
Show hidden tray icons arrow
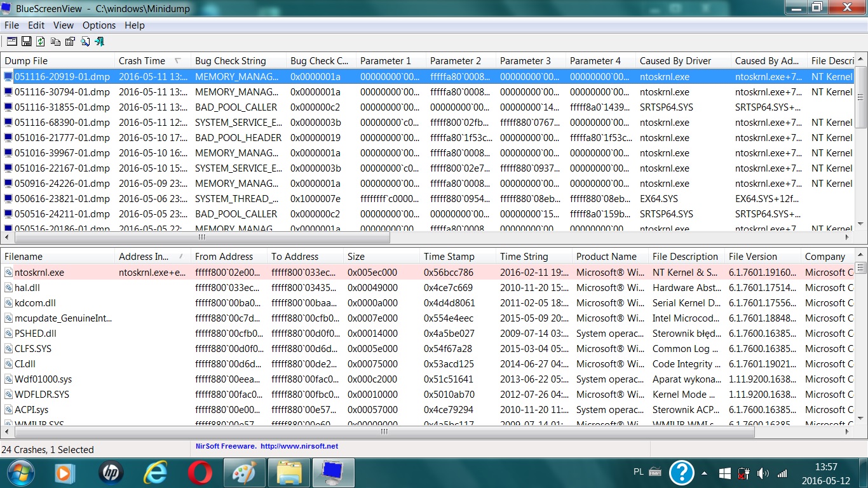[704, 473]
